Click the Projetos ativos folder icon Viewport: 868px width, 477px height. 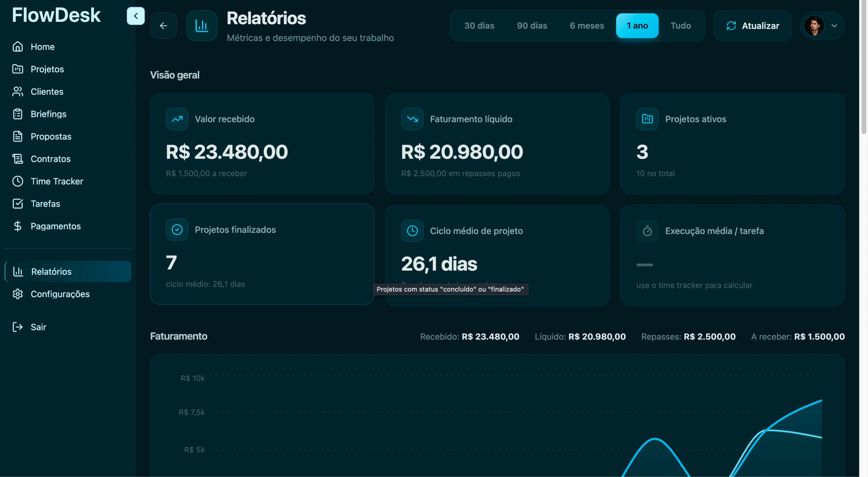click(x=647, y=118)
